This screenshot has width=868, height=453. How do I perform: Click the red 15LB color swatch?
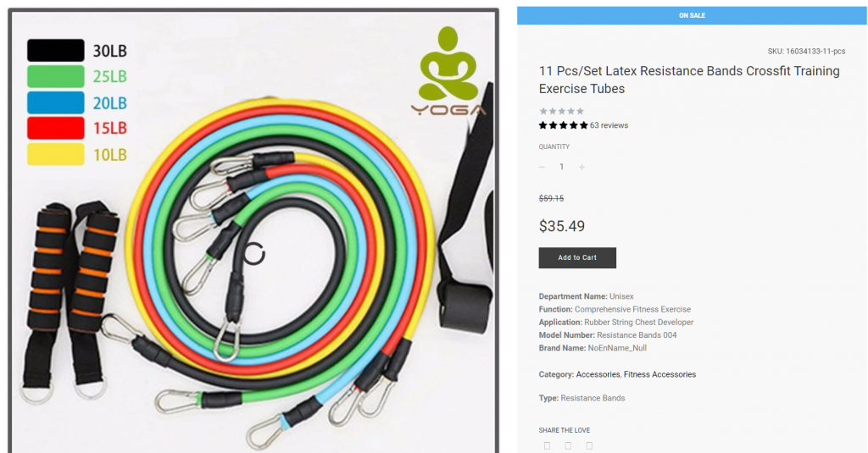[x=56, y=129]
